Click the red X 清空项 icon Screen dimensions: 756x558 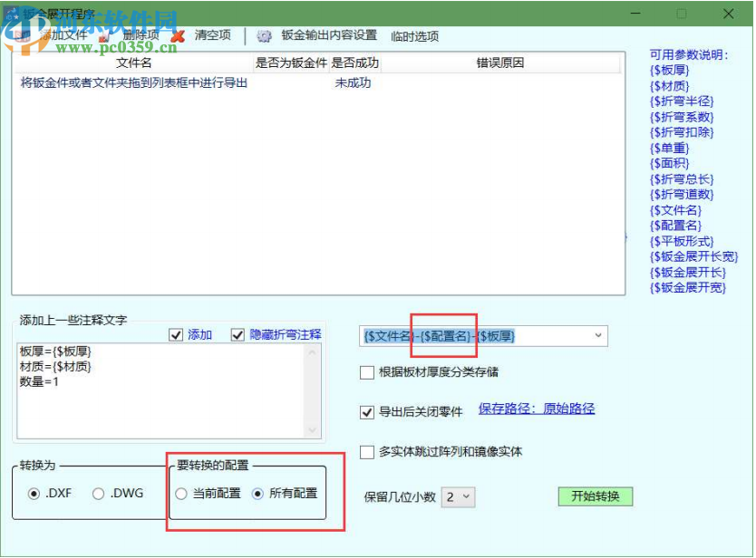[178, 36]
